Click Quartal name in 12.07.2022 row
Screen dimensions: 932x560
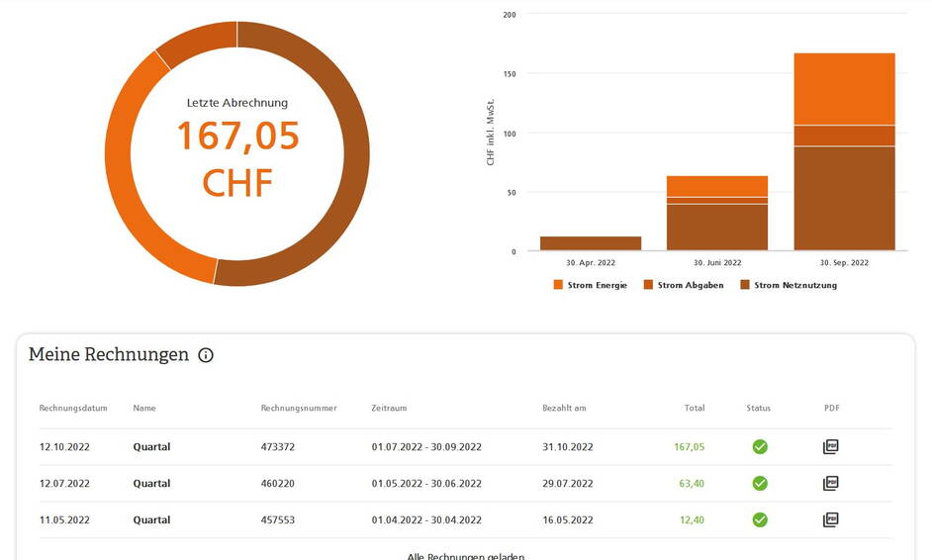[x=151, y=484]
